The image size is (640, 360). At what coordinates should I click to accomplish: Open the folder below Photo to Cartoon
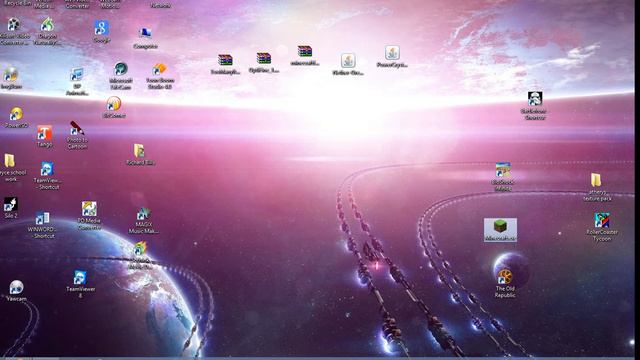pyautogui.click(x=139, y=151)
